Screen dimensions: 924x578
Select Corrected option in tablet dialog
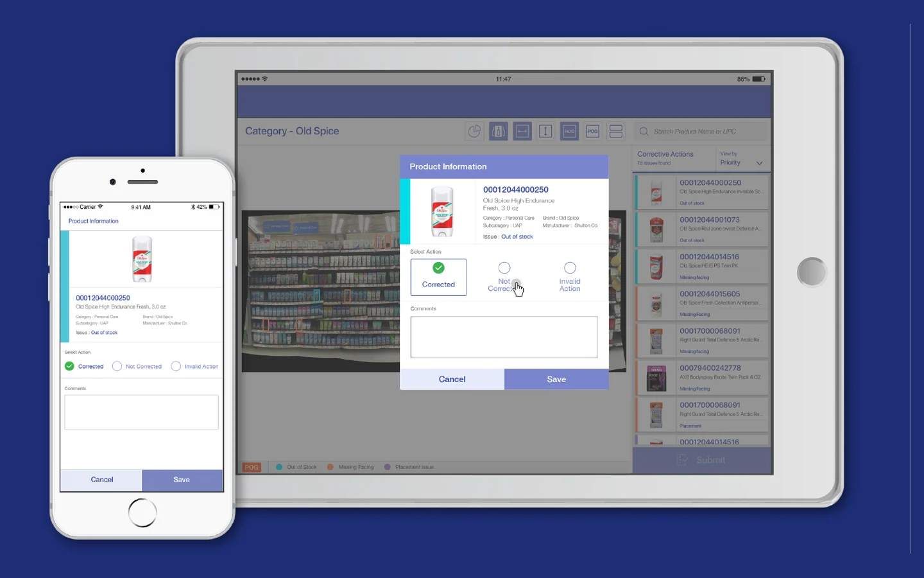point(438,277)
